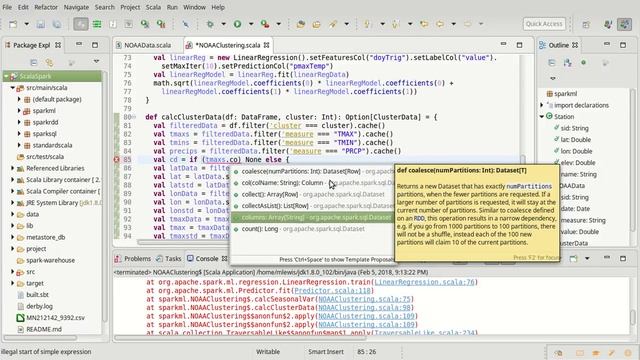This screenshot has height=360, width=640.
Task: Select build.sbt file in tree
Action: (x=33, y=294)
